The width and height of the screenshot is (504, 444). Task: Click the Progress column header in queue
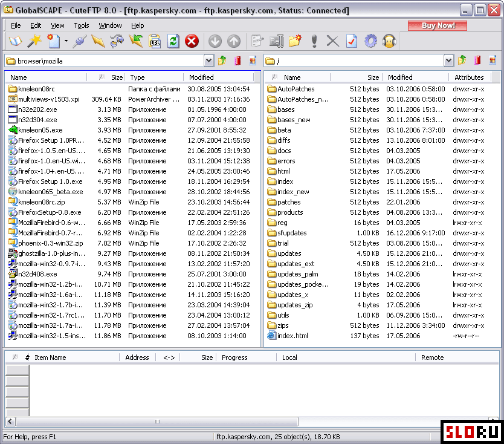coord(246,357)
